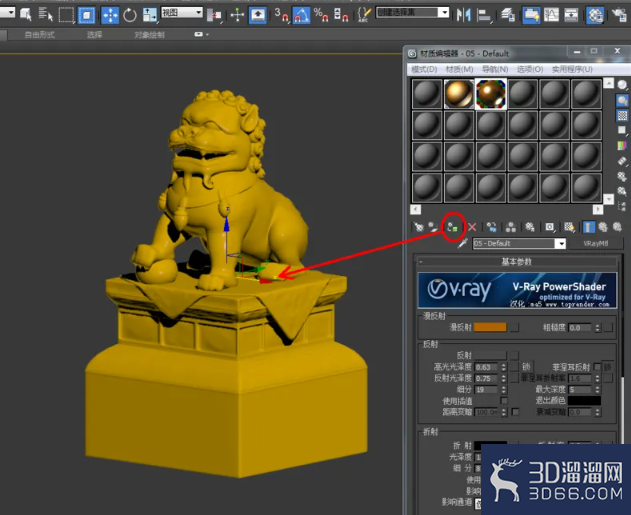Viewport: 631px width, 515px height.
Task: Click the Material ID Channel icon
Action: (x=550, y=227)
